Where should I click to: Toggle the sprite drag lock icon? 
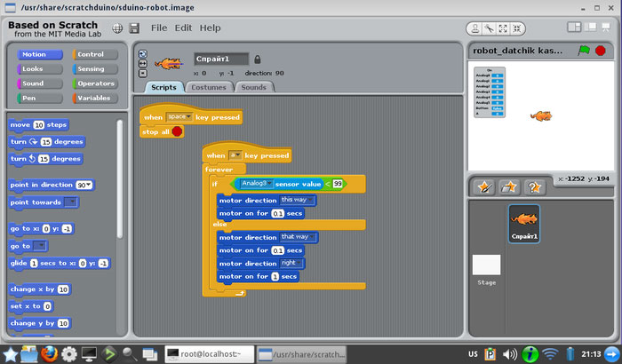coord(258,59)
